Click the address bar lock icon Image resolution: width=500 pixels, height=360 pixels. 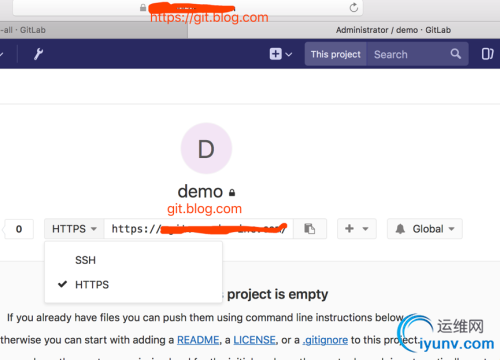pyautogui.click(x=143, y=7)
